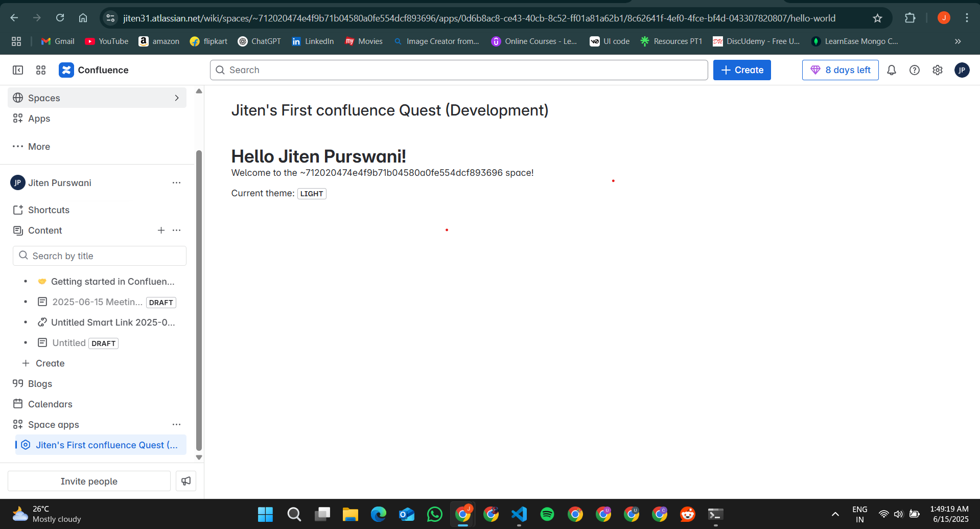The height and width of the screenshot is (529, 980).
Task: Open the Help menu question mark icon
Action: click(915, 70)
